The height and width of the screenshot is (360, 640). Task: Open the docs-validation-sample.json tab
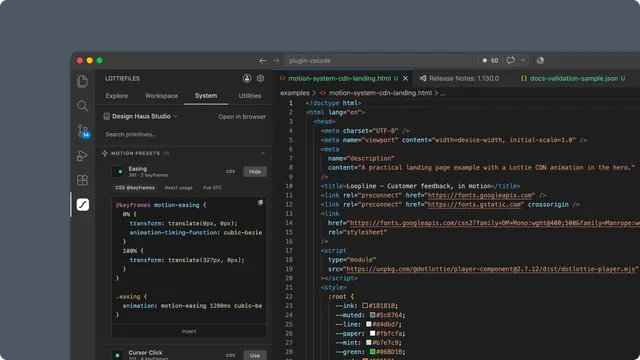pos(574,78)
